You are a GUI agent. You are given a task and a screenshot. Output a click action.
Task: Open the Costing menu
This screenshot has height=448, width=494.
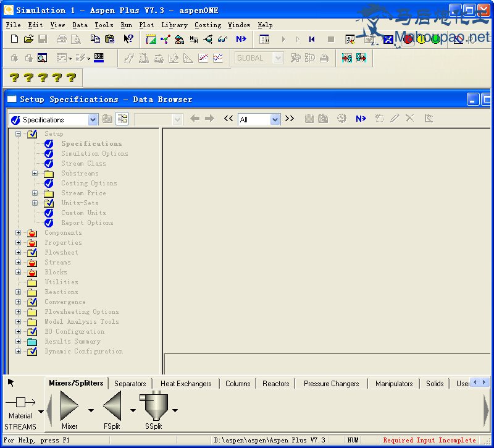coord(207,25)
